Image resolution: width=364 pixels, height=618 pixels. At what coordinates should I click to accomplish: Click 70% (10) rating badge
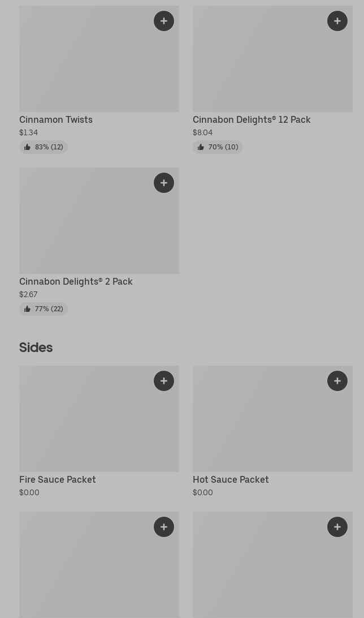(218, 147)
